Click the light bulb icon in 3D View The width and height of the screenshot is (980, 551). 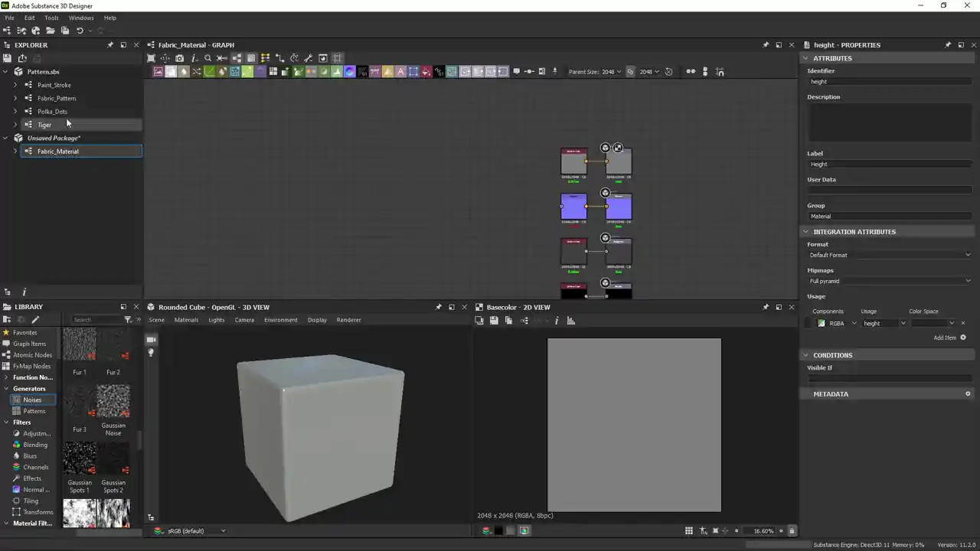point(151,353)
